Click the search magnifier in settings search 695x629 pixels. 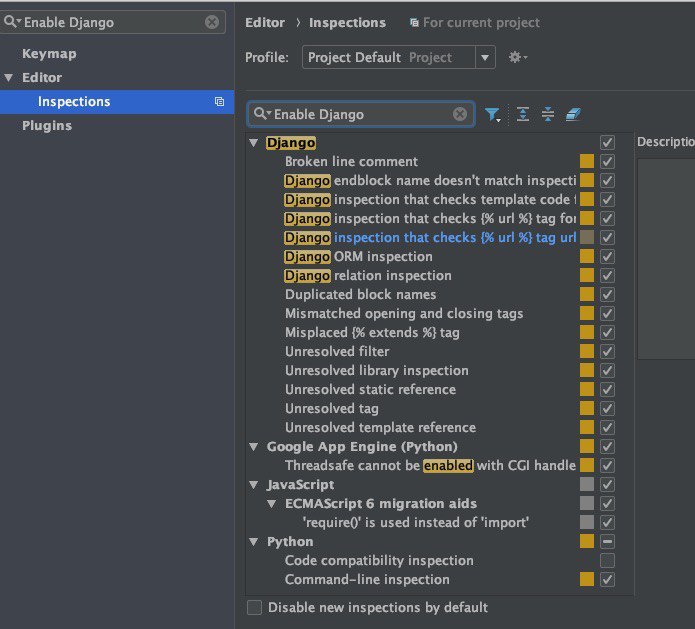12,21
